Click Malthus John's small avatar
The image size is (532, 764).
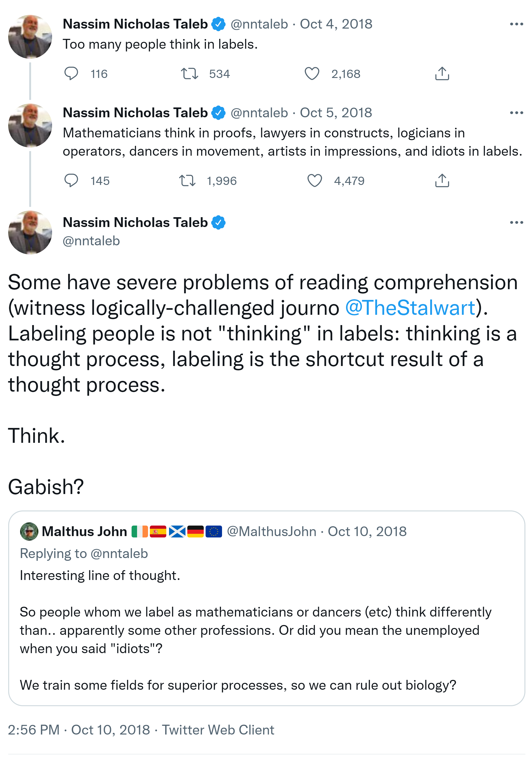pyautogui.click(x=29, y=532)
